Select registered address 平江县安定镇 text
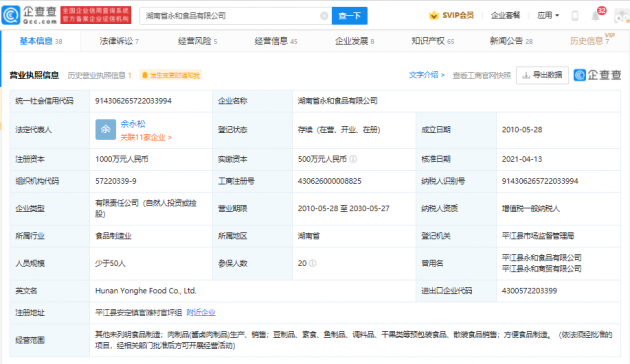Viewport: 630px width, 364px height. (x=139, y=313)
